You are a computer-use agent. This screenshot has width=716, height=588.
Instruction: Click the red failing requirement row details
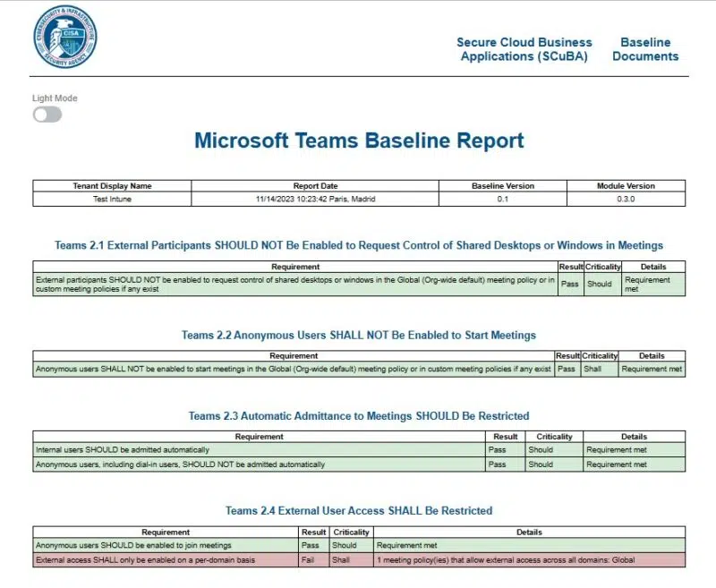tap(501, 558)
